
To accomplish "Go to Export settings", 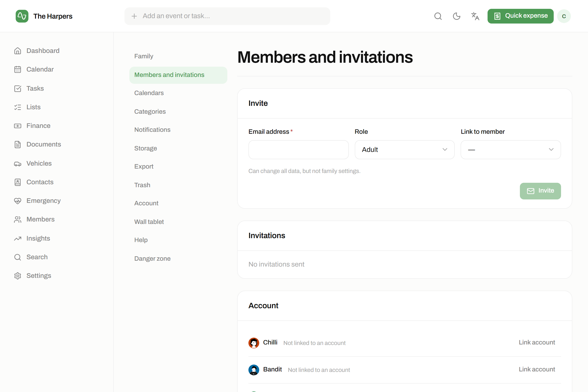I will (x=178, y=167).
